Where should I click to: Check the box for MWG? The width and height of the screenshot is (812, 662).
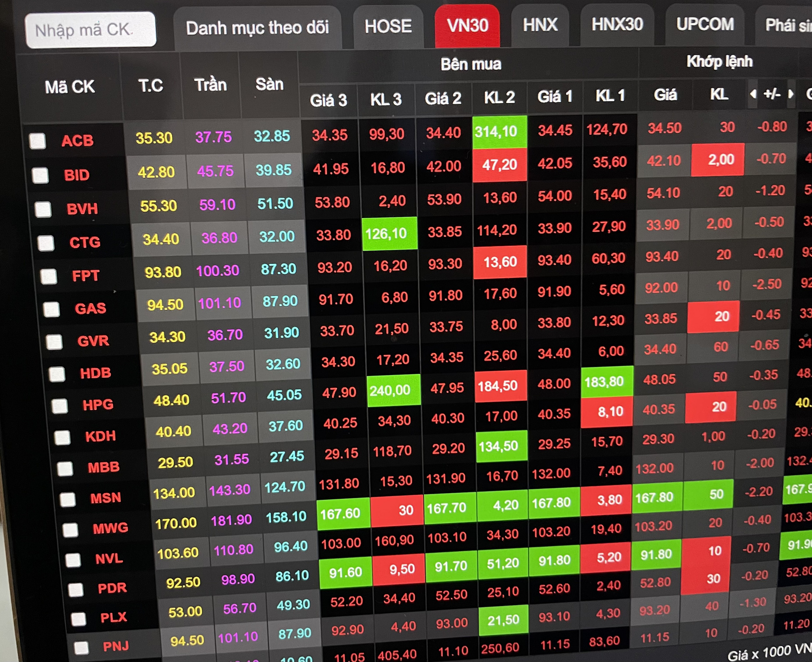[71, 530]
